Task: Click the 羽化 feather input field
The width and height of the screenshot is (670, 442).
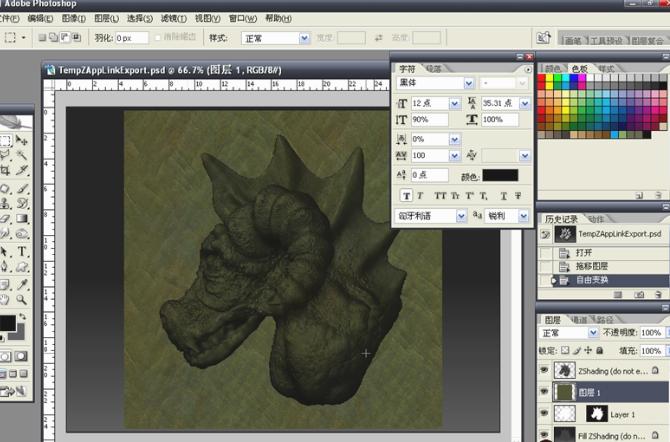Action: pos(132,38)
